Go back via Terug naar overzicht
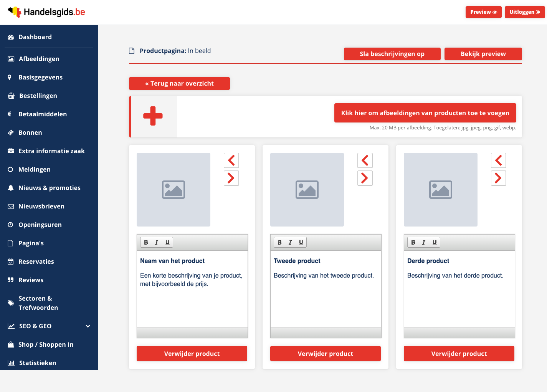Image resolution: width=547 pixels, height=392 pixels. 179,83
